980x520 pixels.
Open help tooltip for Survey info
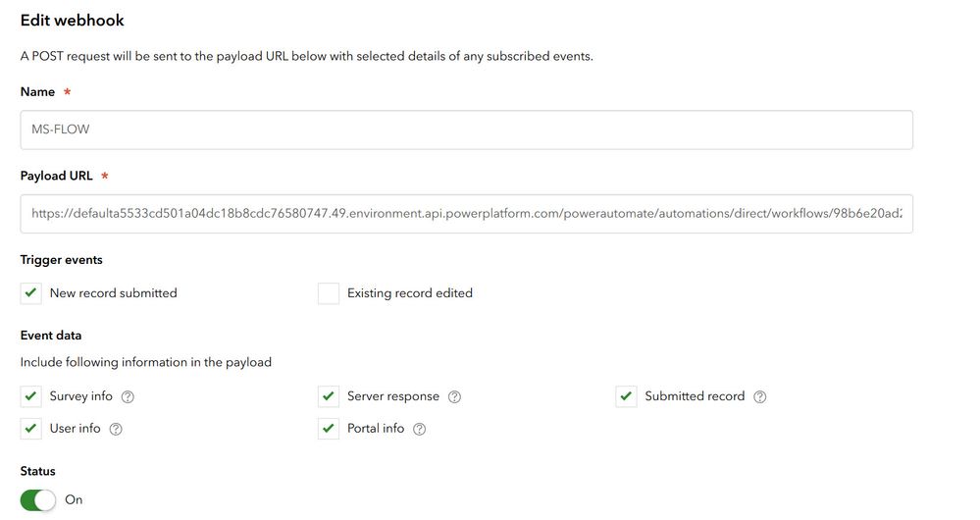[x=128, y=397]
